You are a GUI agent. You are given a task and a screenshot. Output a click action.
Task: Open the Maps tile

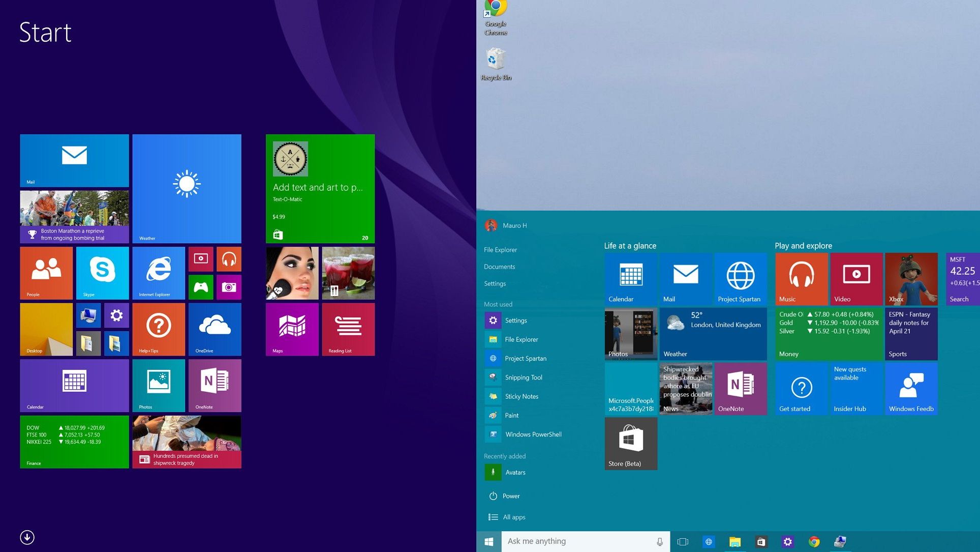click(292, 329)
